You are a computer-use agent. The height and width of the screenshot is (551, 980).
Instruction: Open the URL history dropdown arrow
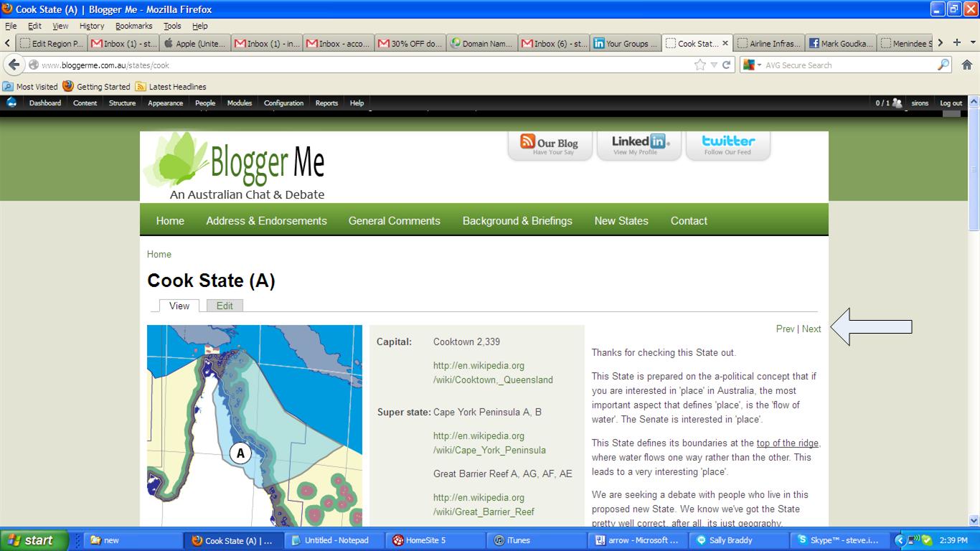tap(713, 65)
